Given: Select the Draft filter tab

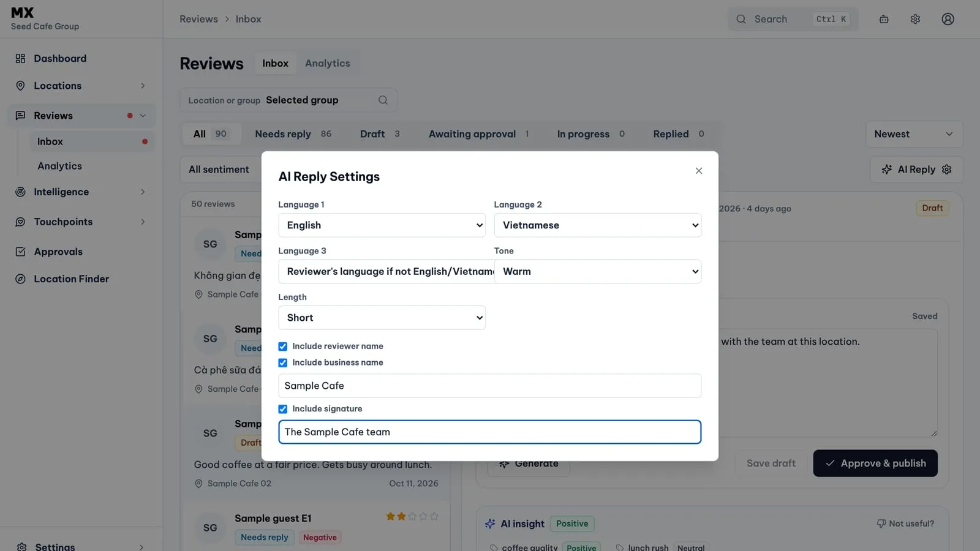Looking at the screenshot, I should click(380, 134).
